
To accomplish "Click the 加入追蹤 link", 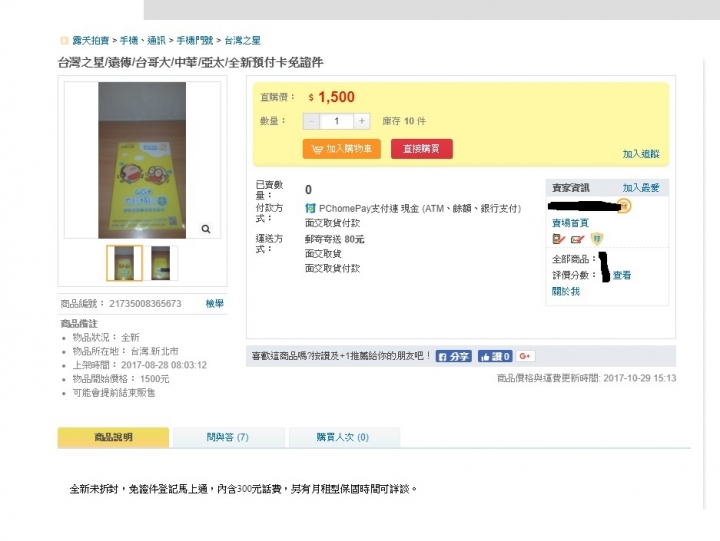I will pos(641,154).
